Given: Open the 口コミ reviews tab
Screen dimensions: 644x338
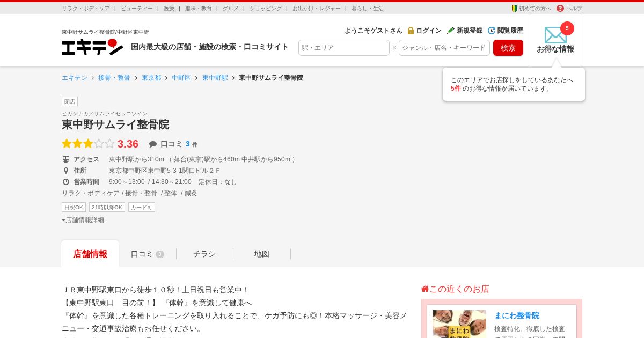Looking at the screenshot, I should point(148,254).
